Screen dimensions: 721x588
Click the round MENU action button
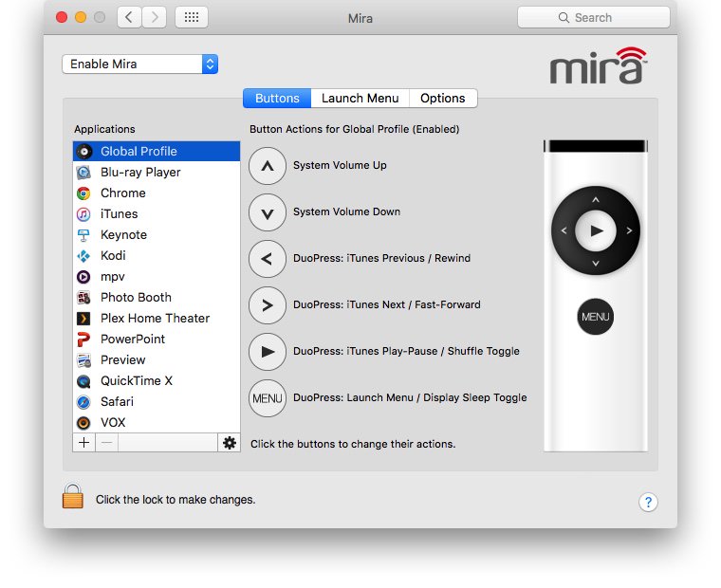pos(268,398)
